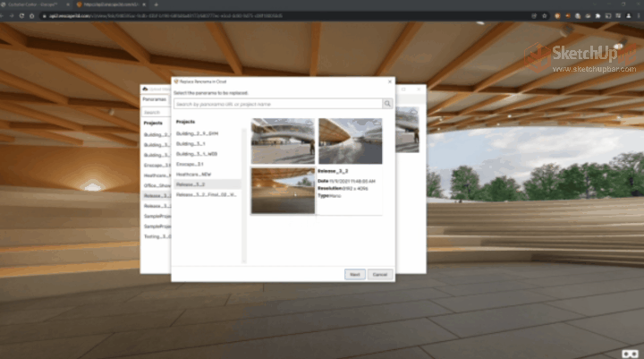The image size is (644, 359).
Task: Choose the second panorama thumbnail with wooden roof edge
Action: pyautogui.click(x=351, y=141)
